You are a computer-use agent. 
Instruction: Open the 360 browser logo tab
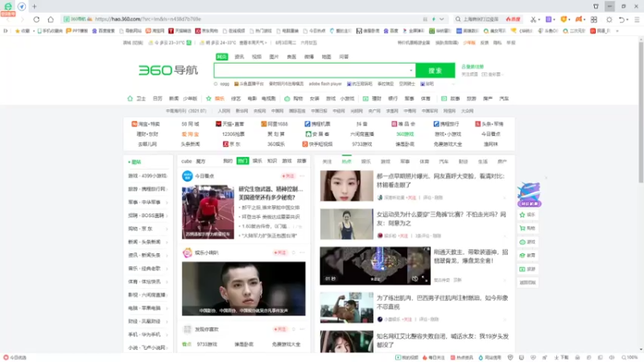click(8, 6)
